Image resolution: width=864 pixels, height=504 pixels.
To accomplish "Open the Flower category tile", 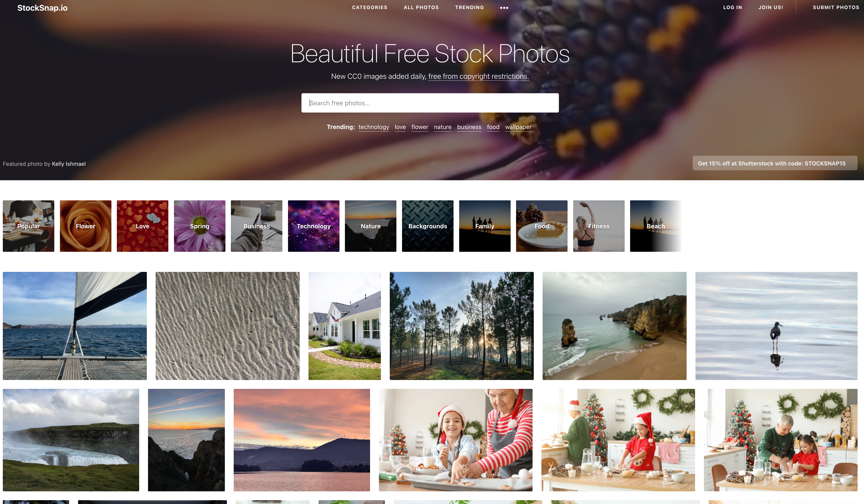I will point(85,226).
